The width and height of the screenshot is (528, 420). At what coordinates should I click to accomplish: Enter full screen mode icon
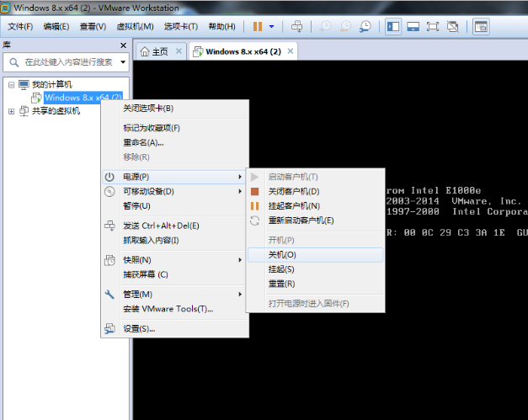pos(433,27)
